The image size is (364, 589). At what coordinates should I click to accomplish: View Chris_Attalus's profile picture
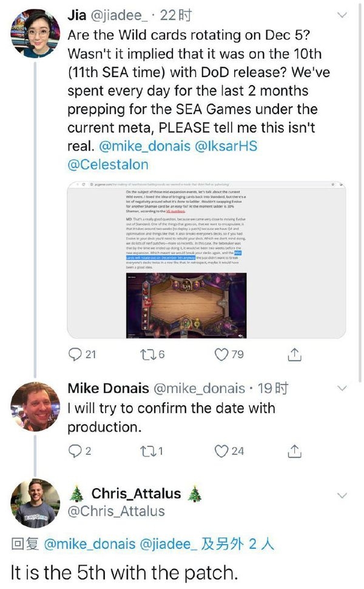(35, 503)
